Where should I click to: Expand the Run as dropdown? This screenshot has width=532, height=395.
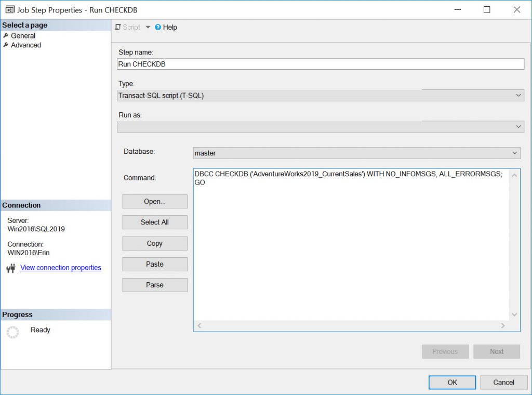tap(518, 126)
